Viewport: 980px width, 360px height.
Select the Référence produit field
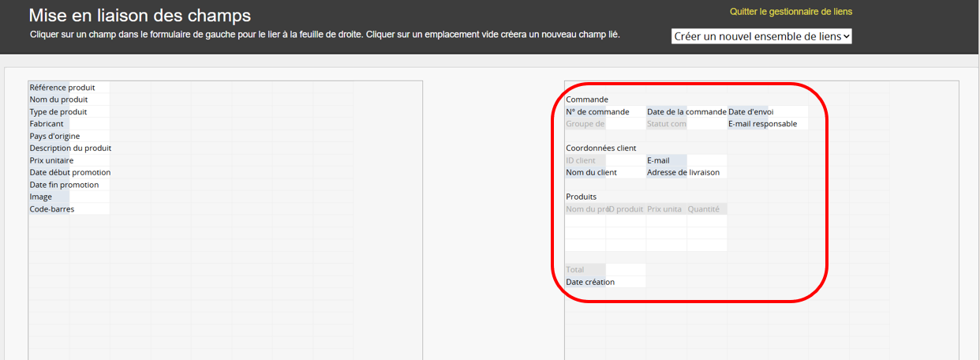62,88
